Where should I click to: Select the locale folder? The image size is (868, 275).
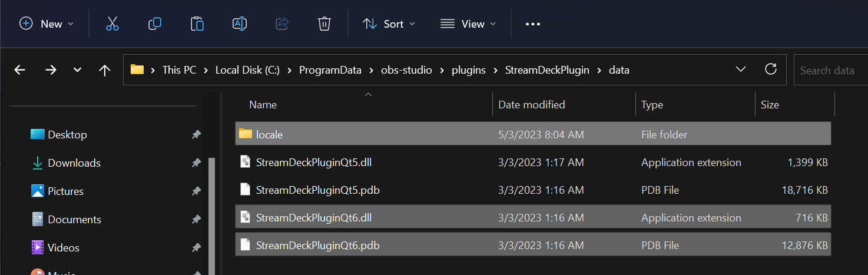click(533, 134)
